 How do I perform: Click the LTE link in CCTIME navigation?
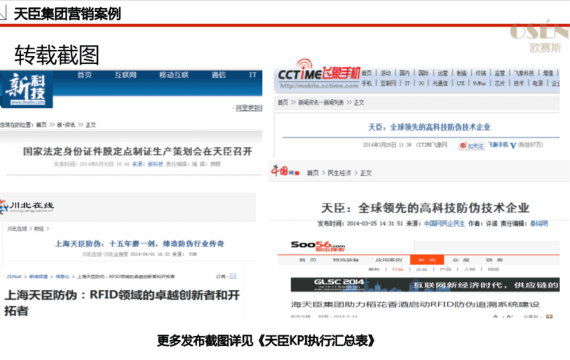click(461, 83)
